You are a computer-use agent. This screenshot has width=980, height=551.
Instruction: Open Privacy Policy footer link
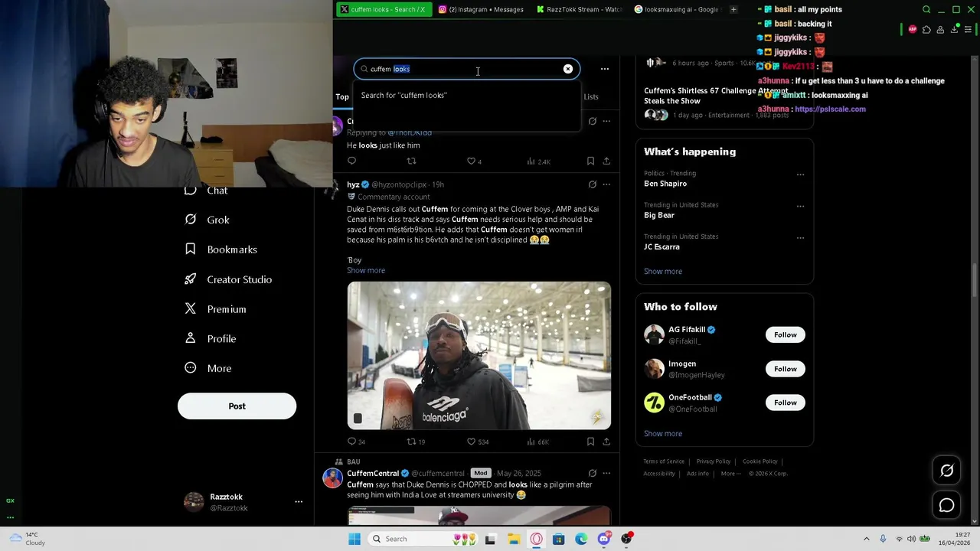point(714,461)
